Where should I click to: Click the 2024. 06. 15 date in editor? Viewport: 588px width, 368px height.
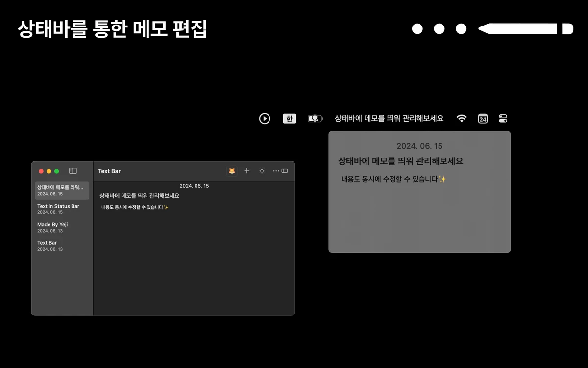[194, 186]
